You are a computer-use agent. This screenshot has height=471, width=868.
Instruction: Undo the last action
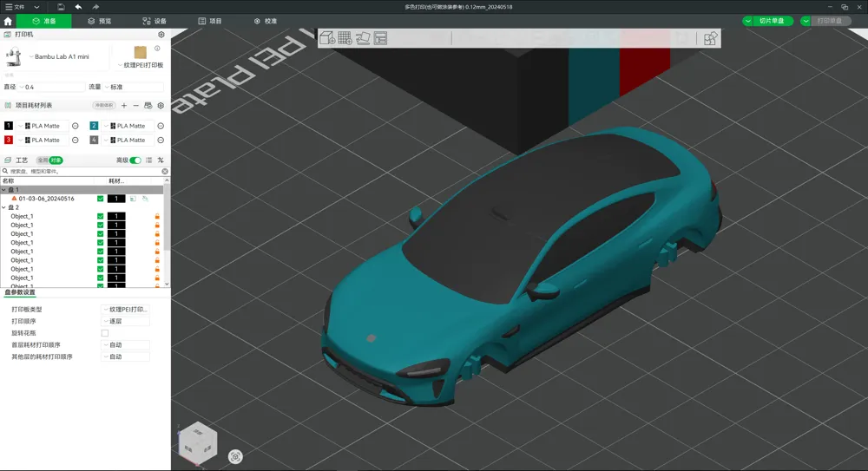tap(78, 7)
